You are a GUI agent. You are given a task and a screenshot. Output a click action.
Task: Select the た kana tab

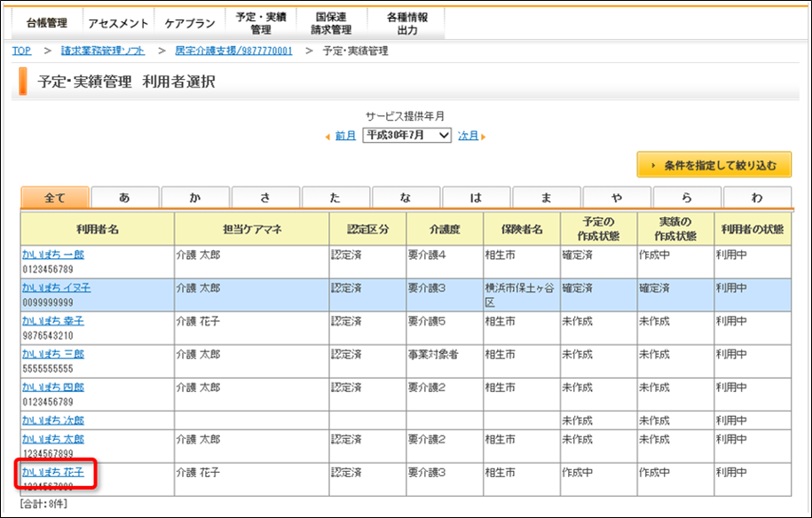click(x=335, y=198)
